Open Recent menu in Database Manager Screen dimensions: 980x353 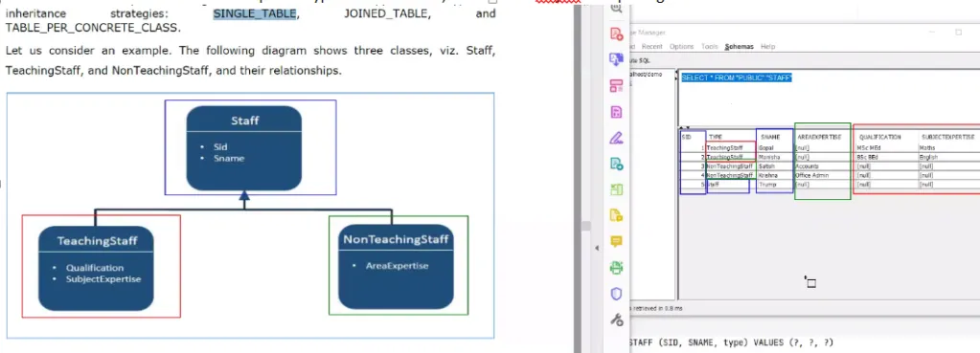click(x=651, y=47)
